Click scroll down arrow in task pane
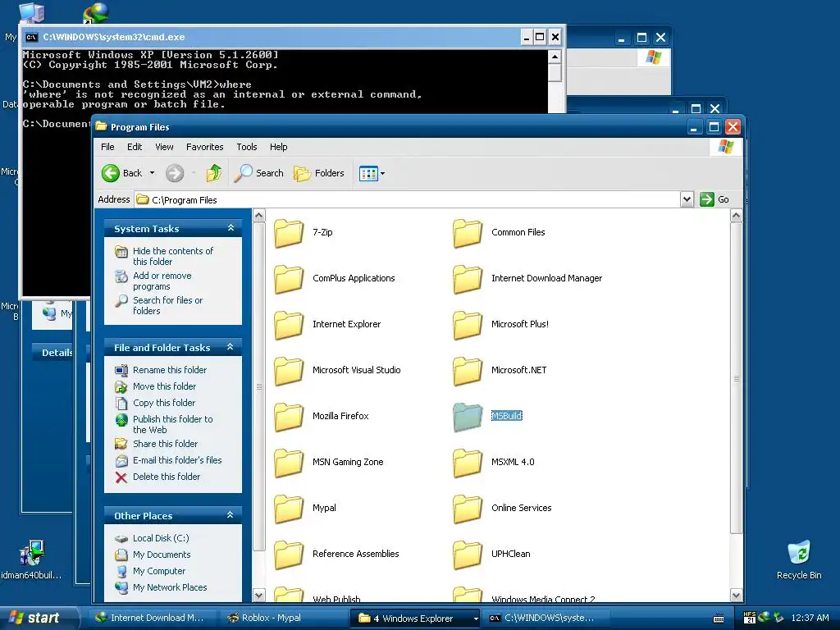Image resolution: width=840 pixels, height=630 pixels. pyautogui.click(x=258, y=596)
